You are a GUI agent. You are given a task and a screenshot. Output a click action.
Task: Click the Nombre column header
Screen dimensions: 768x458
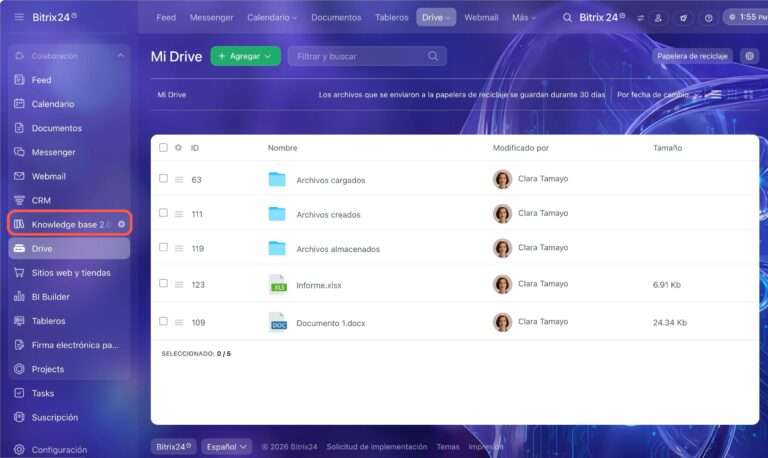[282, 148]
